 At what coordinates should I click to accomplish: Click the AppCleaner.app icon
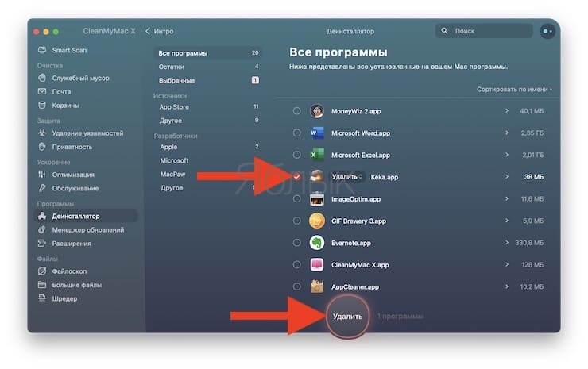click(x=317, y=286)
